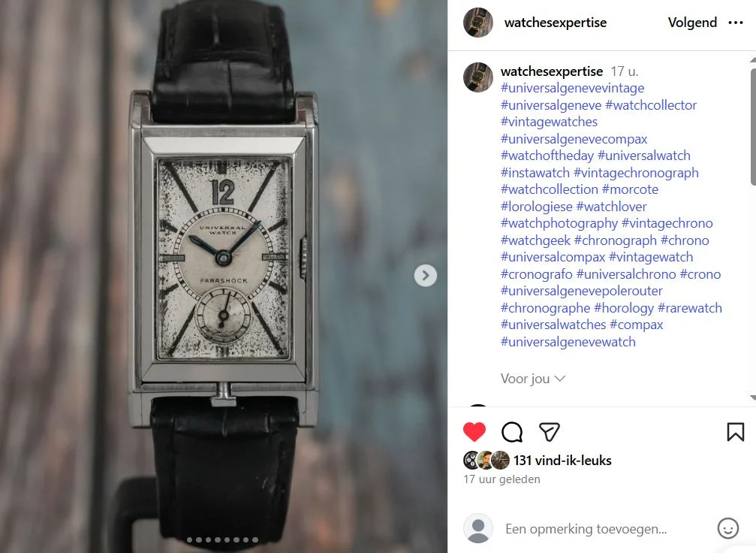Image resolution: width=756 pixels, height=553 pixels.
Task: Share the post via paper plane icon
Action: [x=549, y=432]
